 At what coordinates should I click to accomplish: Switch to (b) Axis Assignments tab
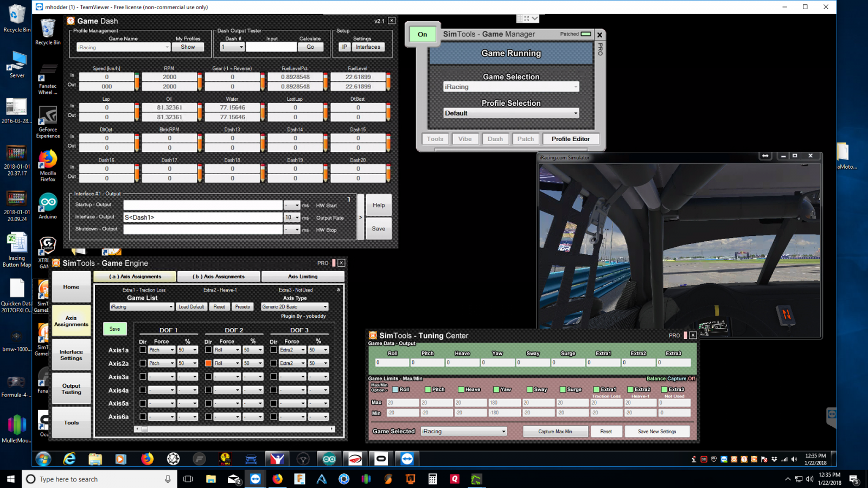pos(219,277)
